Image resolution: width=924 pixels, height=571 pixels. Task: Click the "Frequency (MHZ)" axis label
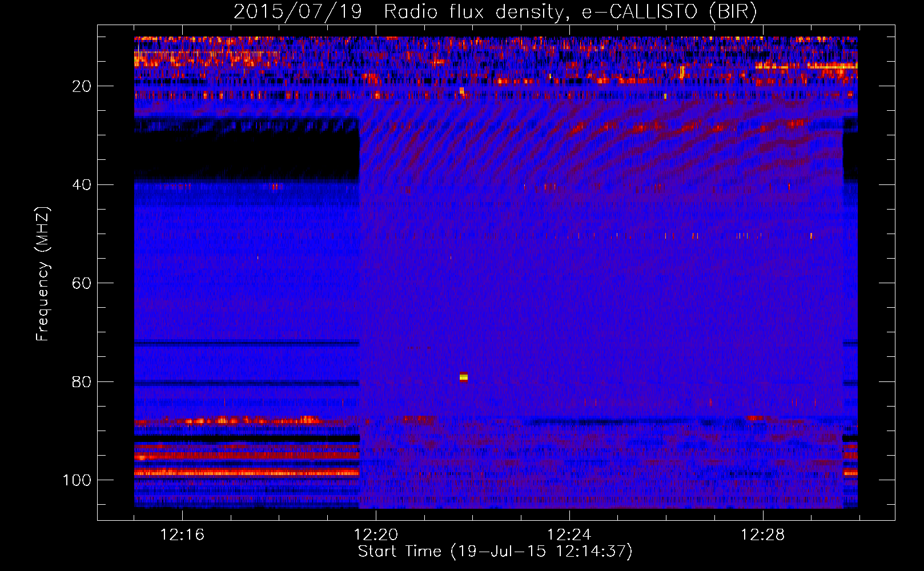click(x=43, y=274)
